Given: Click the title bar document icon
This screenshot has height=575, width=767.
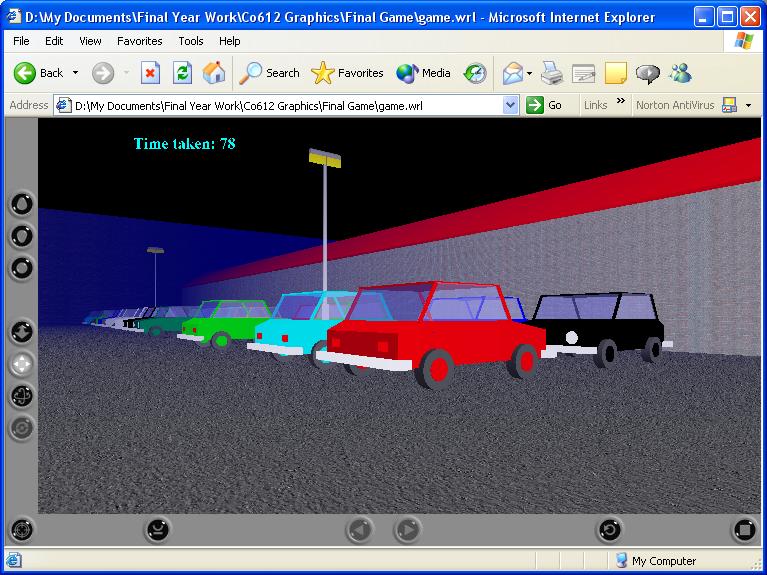Looking at the screenshot, I should [x=13, y=17].
